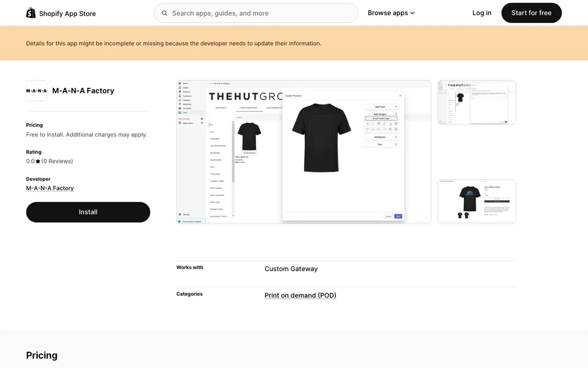Image resolution: width=588 pixels, height=368 pixels.
Task: Expand the Browse apps dropdown
Action: click(x=392, y=13)
